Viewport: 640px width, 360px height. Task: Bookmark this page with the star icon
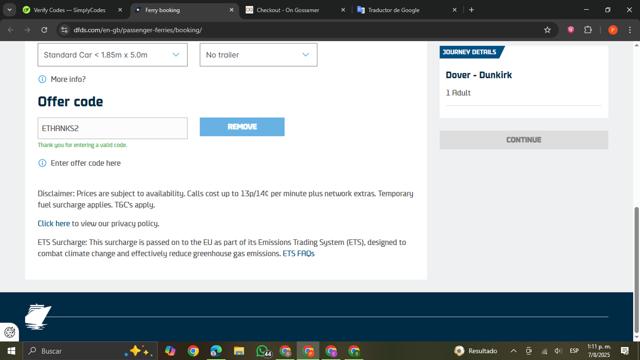[547, 30]
